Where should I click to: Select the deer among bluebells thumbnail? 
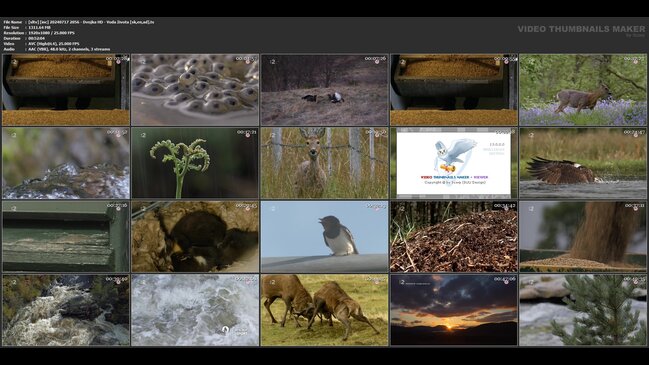(583, 90)
